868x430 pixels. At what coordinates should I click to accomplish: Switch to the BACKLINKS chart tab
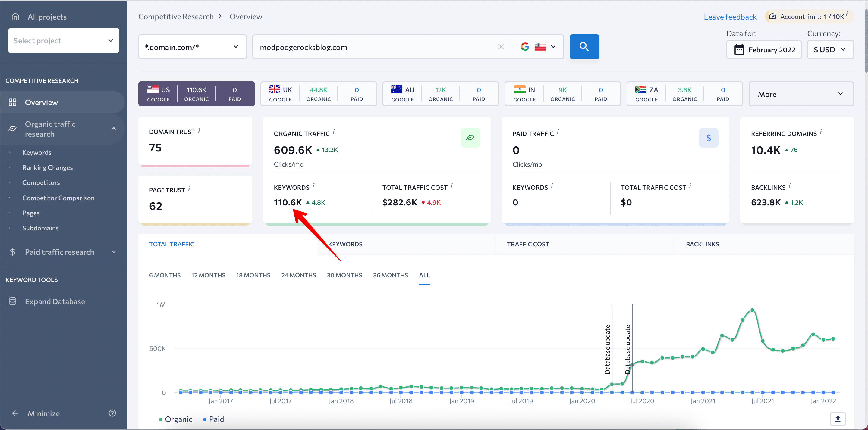pyautogui.click(x=702, y=244)
